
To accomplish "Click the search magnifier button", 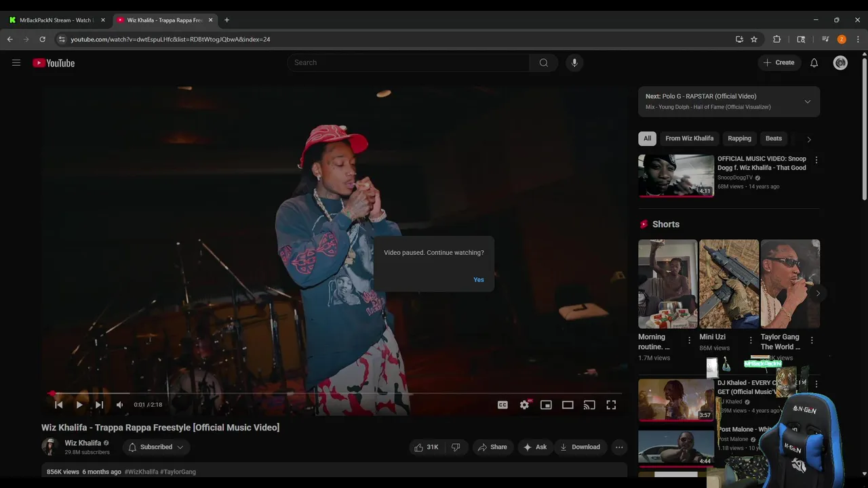I will click(x=544, y=63).
